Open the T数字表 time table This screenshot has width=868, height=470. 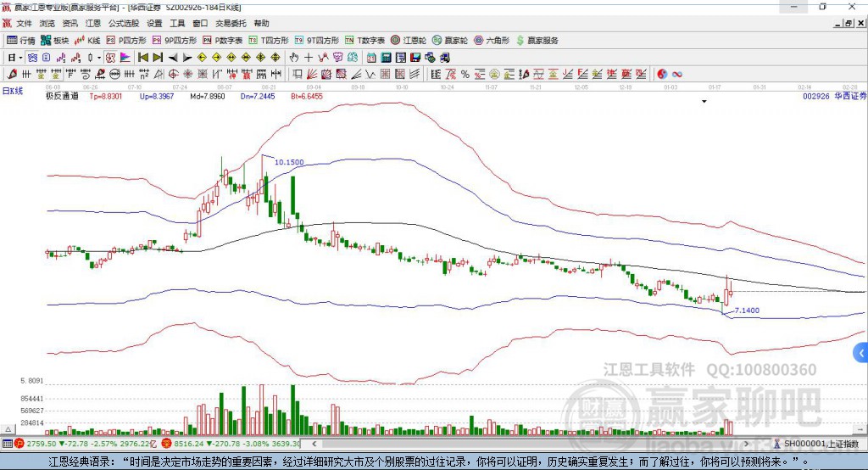coord(364,41)
